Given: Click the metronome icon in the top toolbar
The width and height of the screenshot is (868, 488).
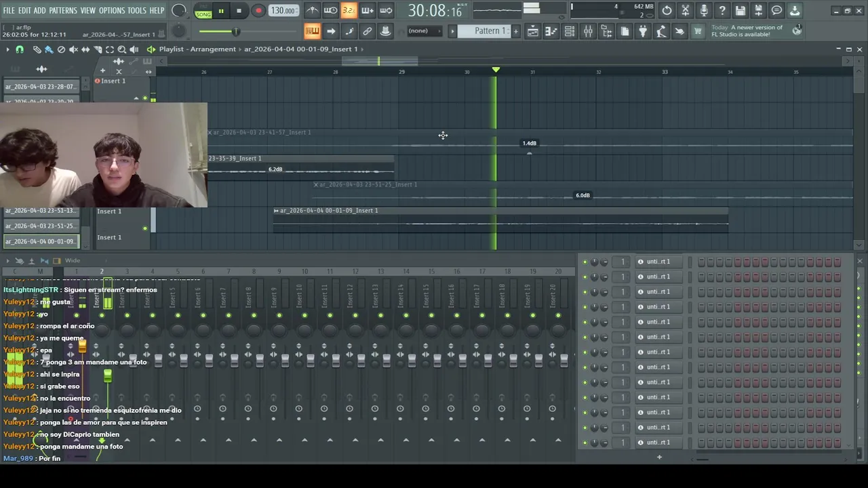Looking at the screenshot, I should (312, 10).
